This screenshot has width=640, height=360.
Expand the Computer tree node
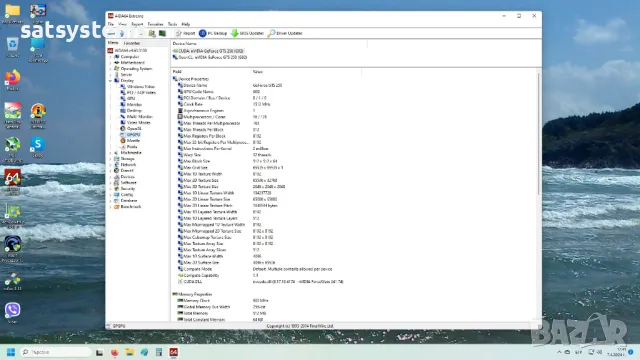point(110,57)
